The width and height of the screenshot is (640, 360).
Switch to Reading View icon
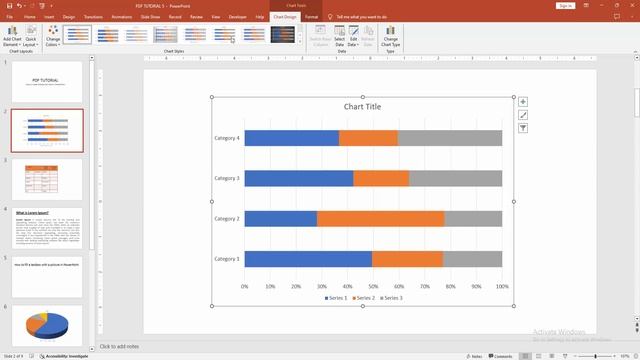tap(552, 356)
